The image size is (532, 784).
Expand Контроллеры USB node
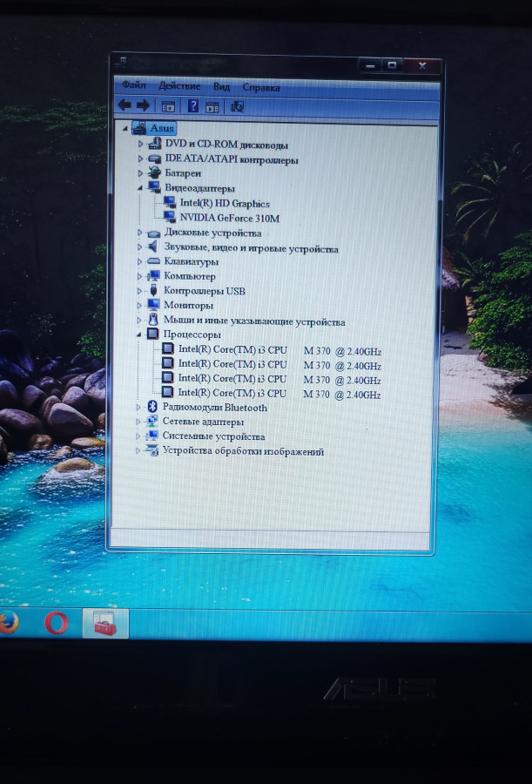tap(139, 290)
